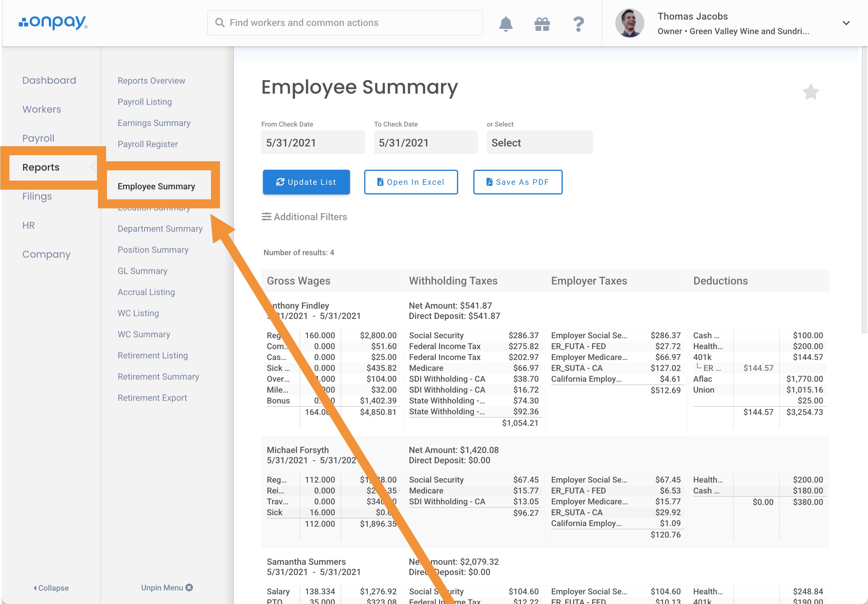Open the Accrual Listing report

coord(146,292)
